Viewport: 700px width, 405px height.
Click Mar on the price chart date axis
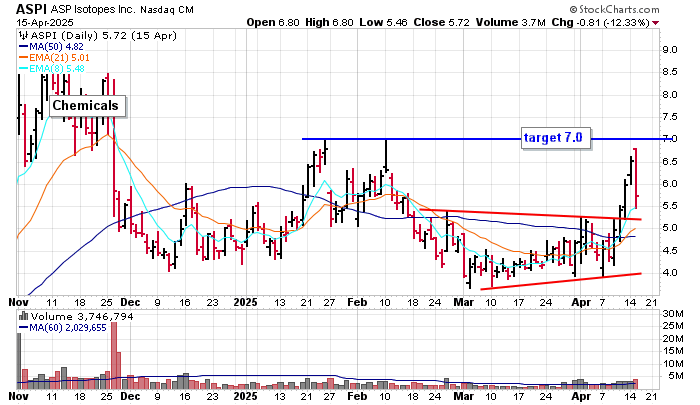point(463,303)
